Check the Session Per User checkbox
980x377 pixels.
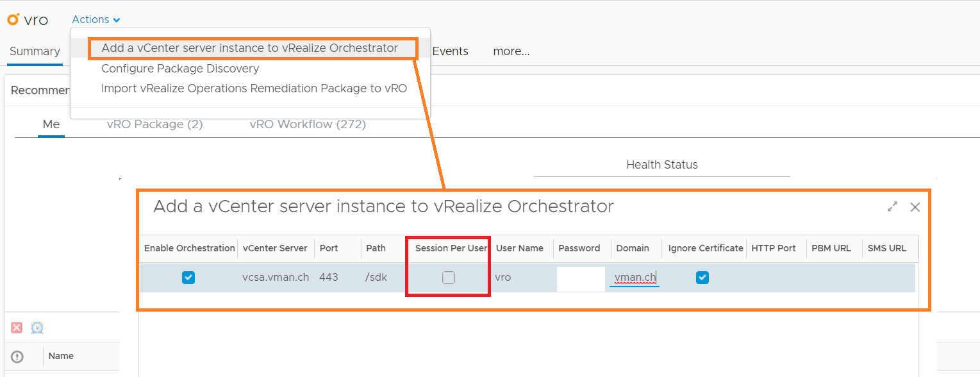[449, 278]
